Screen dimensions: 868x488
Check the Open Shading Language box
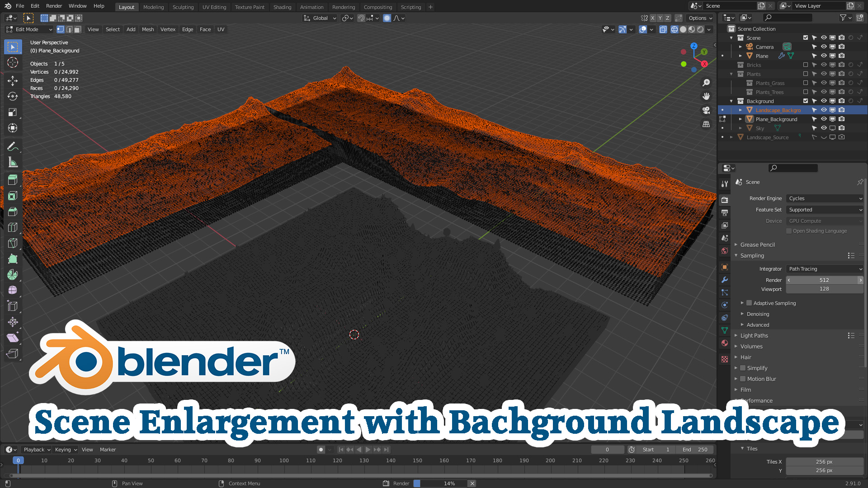point(789,231)
